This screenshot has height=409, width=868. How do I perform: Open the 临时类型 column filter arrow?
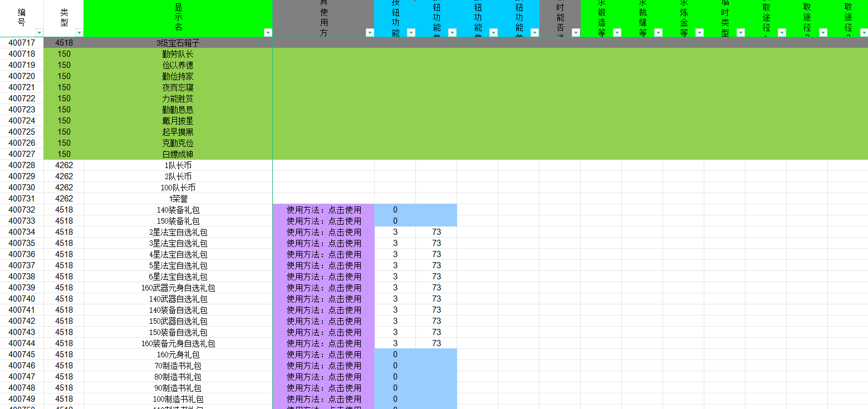pos(741,33)
